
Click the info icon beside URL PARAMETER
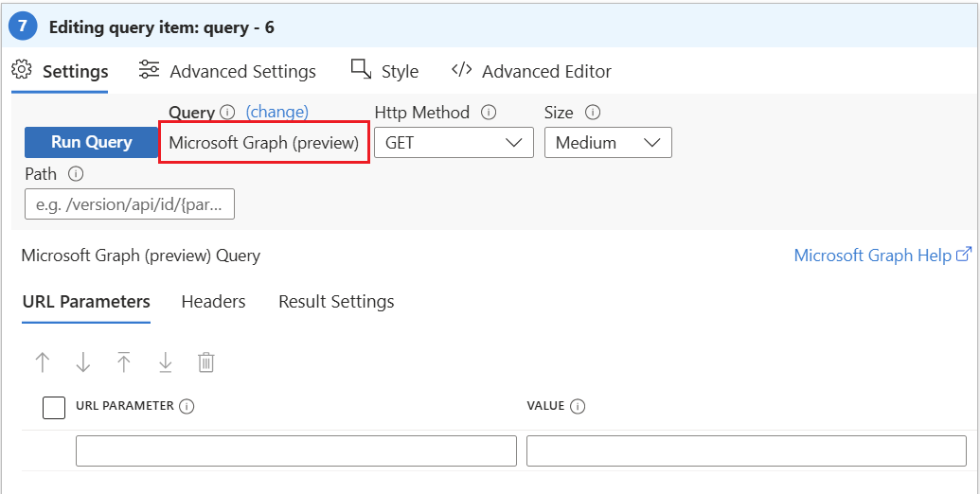click(187, 406)
